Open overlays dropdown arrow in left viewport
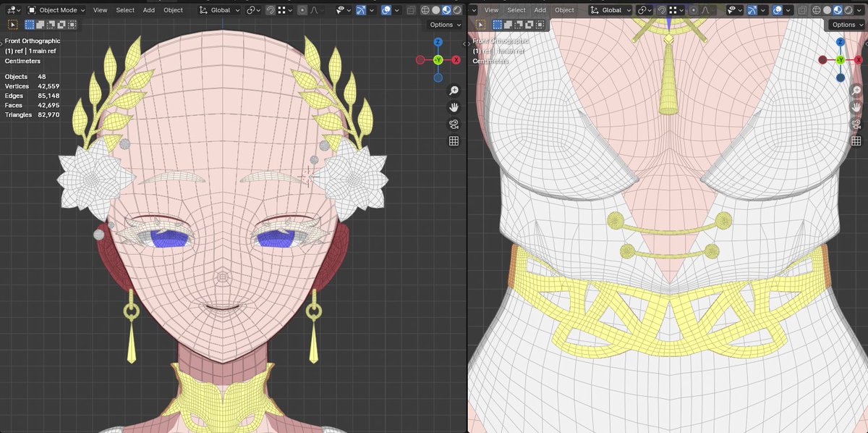Screen dimensions: 868x433 tap(397, 10)
